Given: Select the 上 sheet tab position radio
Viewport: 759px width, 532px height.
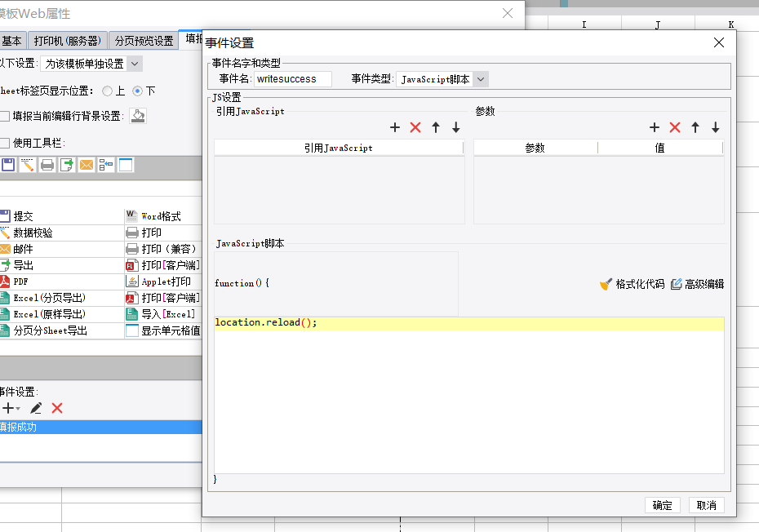Looking at the screenshot, I should pyautogui.click(x=108, y=91).
